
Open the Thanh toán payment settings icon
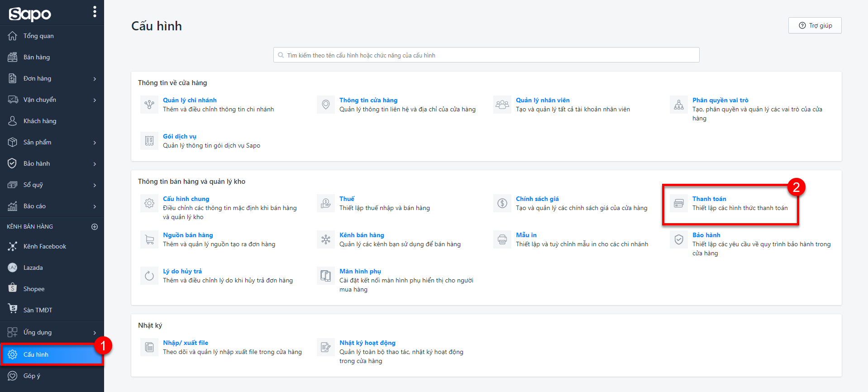[678, 203]
